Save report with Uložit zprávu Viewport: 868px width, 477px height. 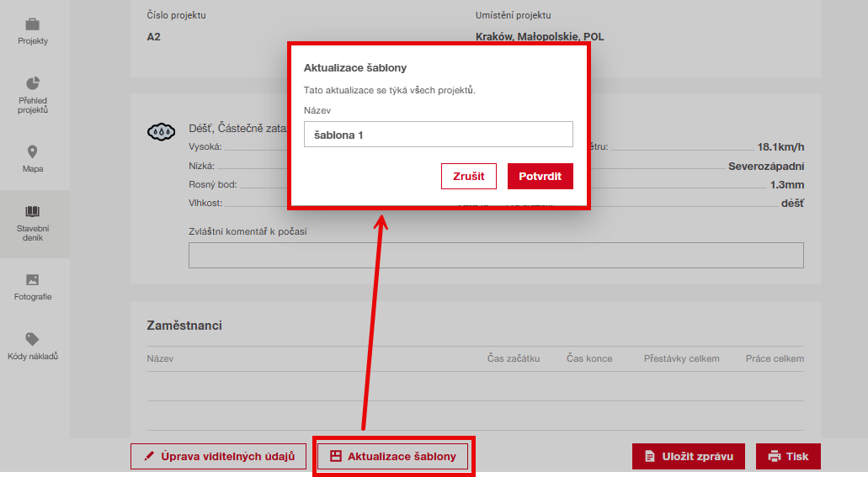688,456
